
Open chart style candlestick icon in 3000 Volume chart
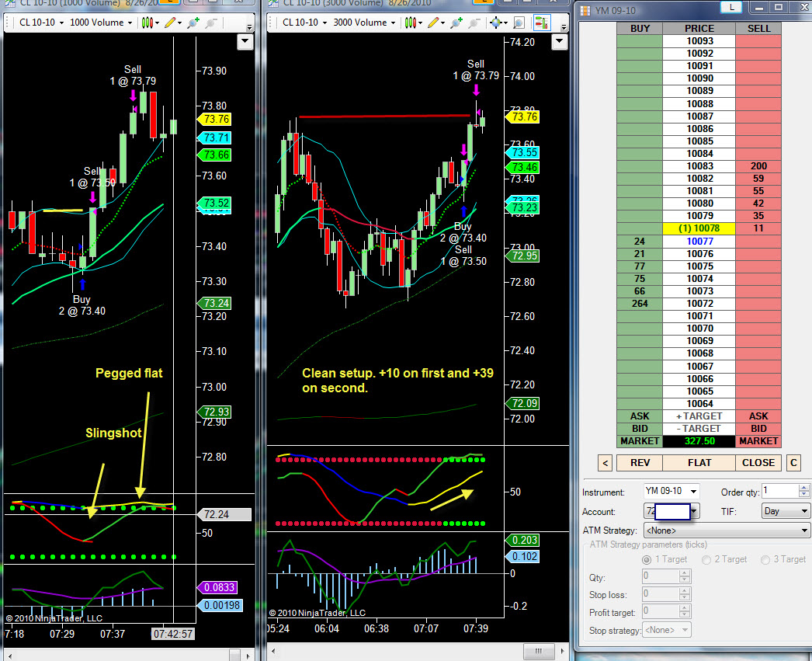(x=411, y=23)
